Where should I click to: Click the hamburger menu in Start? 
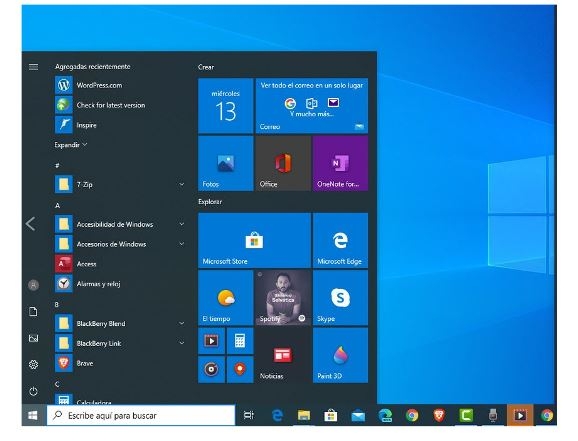pos(34,67)
